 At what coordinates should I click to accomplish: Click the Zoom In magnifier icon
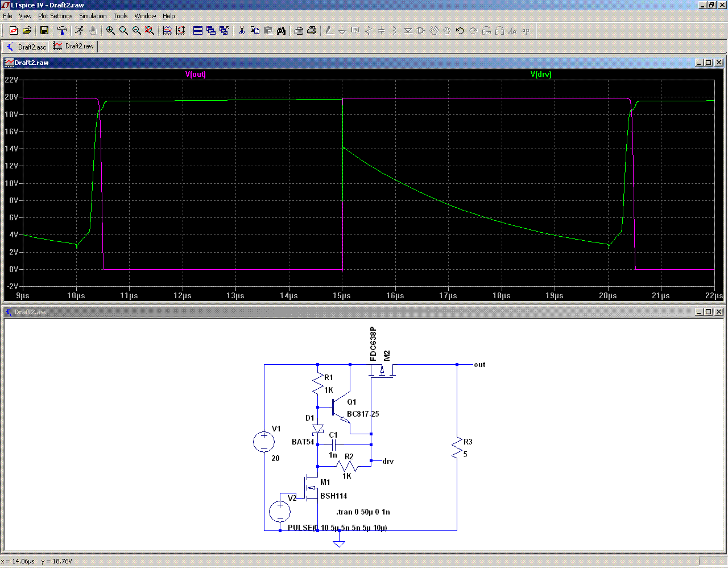pos(110,31)
